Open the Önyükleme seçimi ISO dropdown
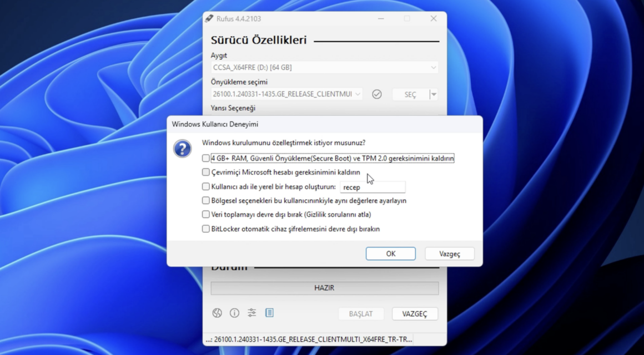Image resolution: width=644 pixels, height=355 pixels. (286, 94)
